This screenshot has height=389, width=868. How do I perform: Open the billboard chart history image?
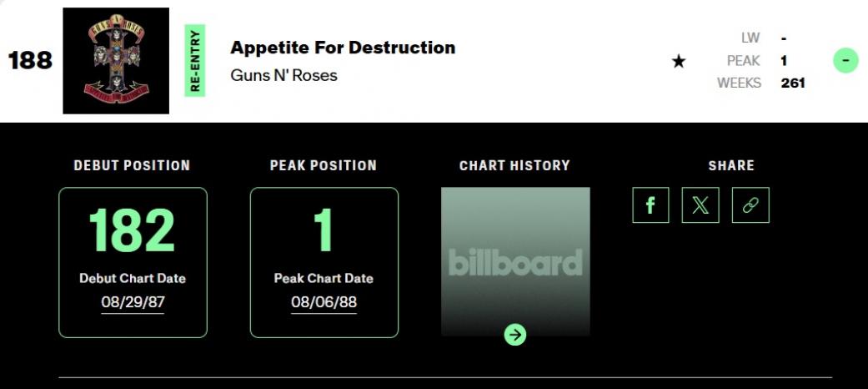(x=515, y=260)
